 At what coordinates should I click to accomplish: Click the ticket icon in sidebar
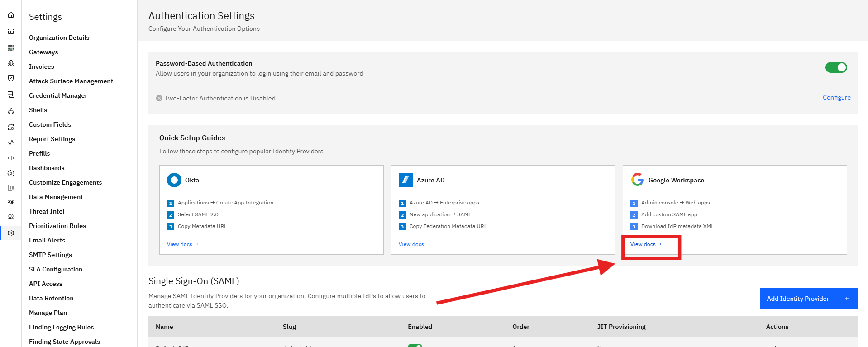tap(11, 158)
